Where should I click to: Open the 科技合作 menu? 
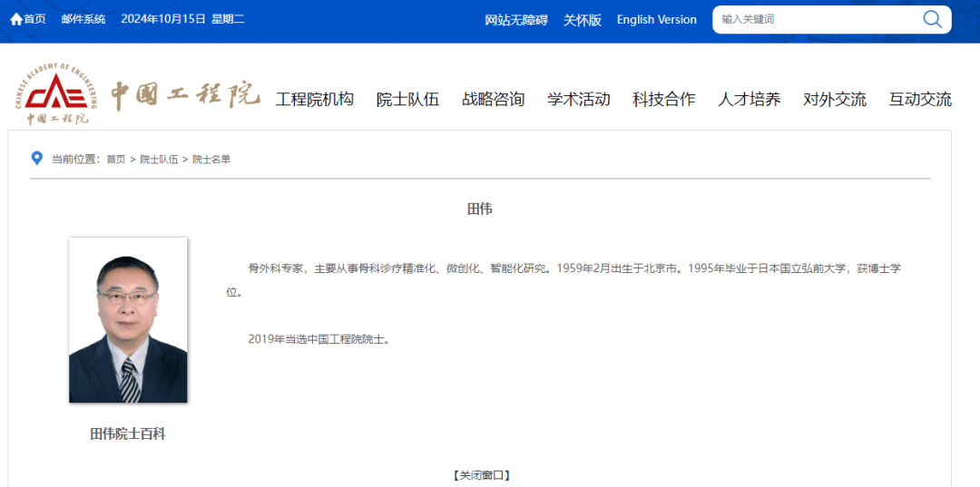click(664, 100)
